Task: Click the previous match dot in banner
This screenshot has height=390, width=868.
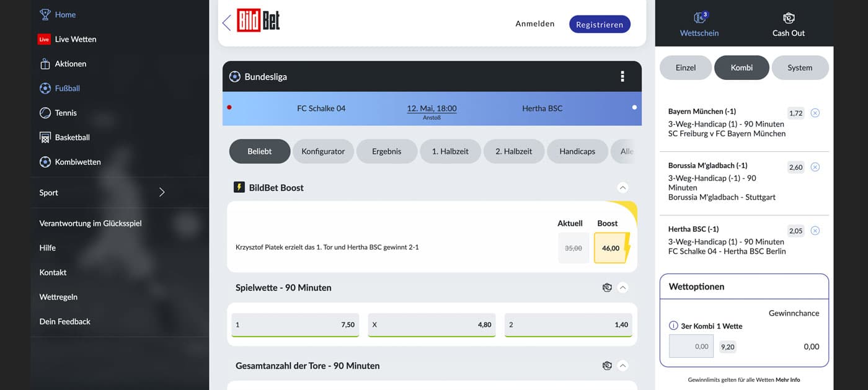Action: 229,107
